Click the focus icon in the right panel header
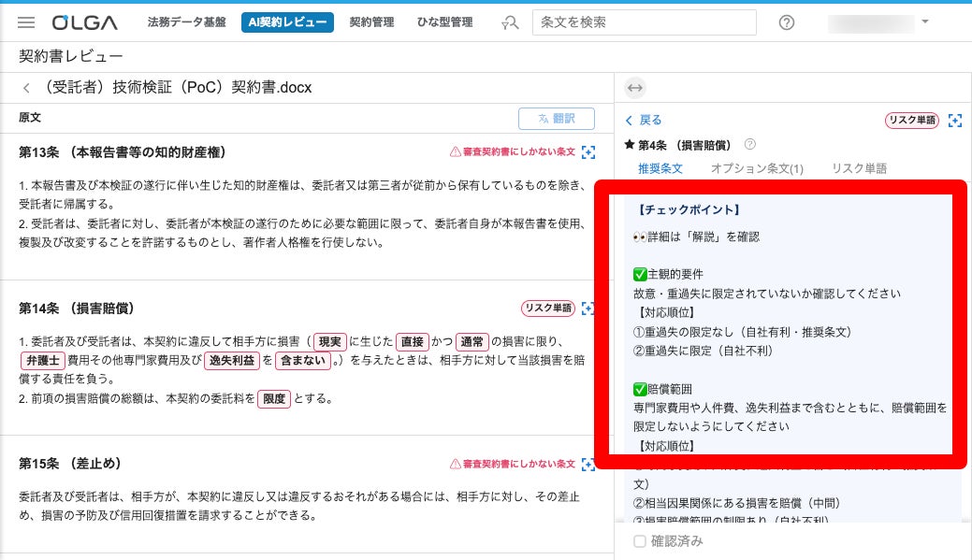 [x=954, y=121]
